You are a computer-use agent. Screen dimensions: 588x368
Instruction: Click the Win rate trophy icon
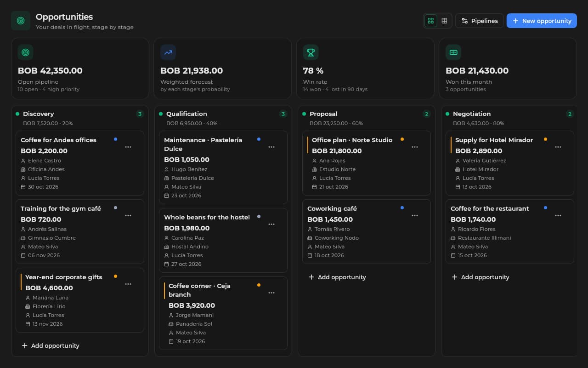311,52
